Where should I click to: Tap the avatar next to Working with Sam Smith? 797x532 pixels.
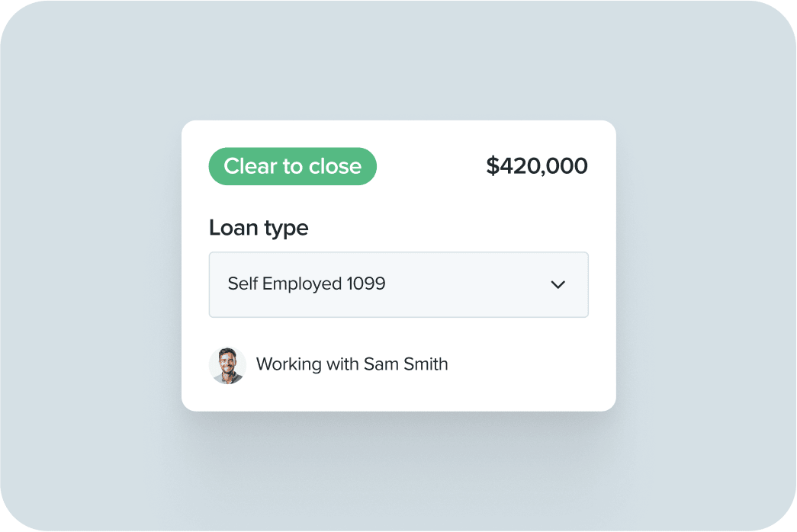pos(228,365)
